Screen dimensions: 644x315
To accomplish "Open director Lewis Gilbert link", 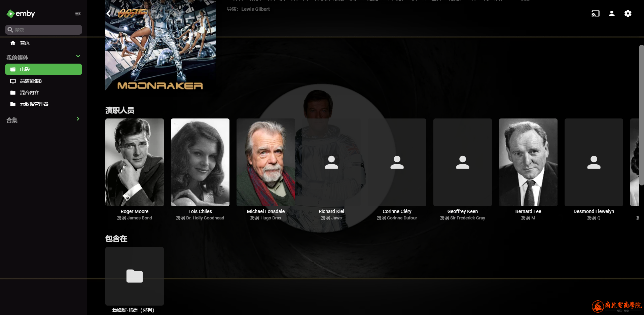I will 255,9.
